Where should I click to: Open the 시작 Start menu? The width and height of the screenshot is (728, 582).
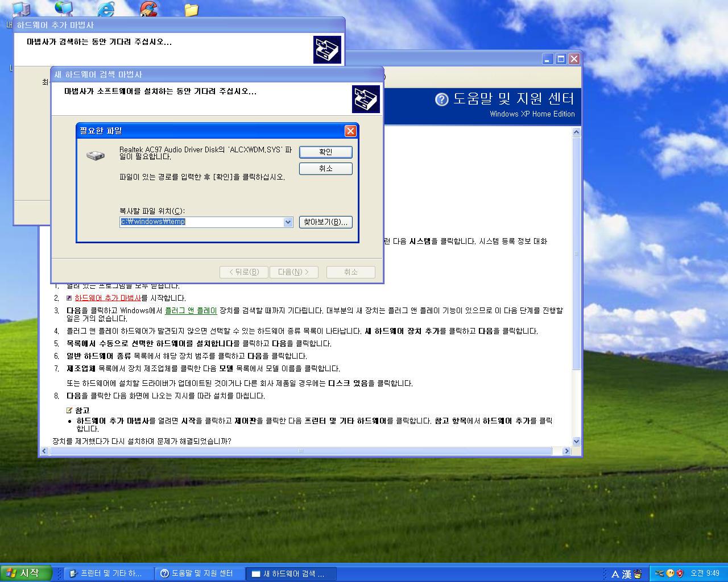(x=26, y=573)
